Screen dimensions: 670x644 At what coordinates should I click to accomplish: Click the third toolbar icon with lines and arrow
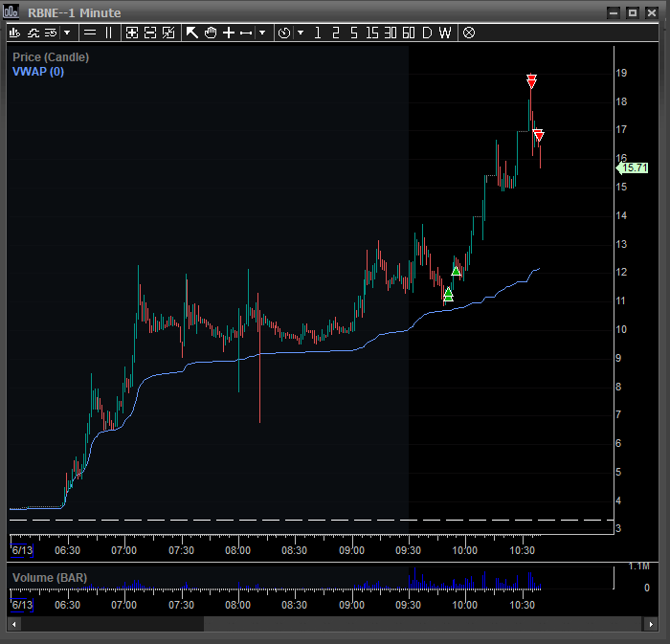[x=51, y=33]
